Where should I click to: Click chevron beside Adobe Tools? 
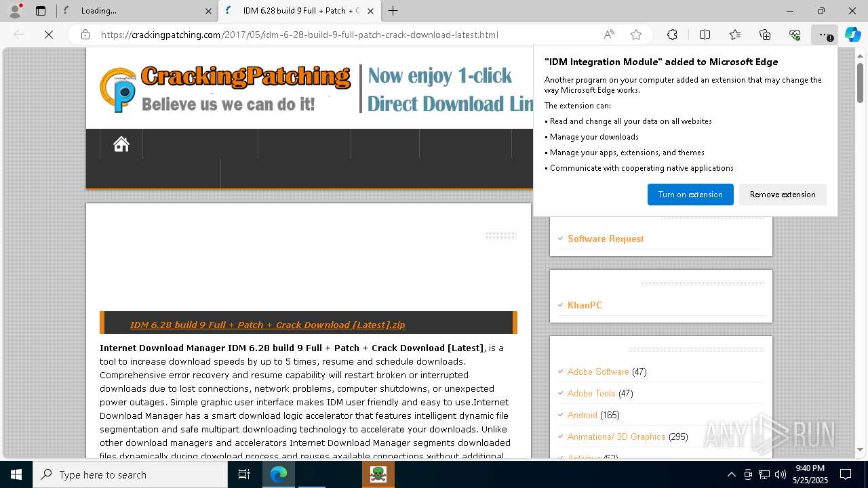click(560, 393)
